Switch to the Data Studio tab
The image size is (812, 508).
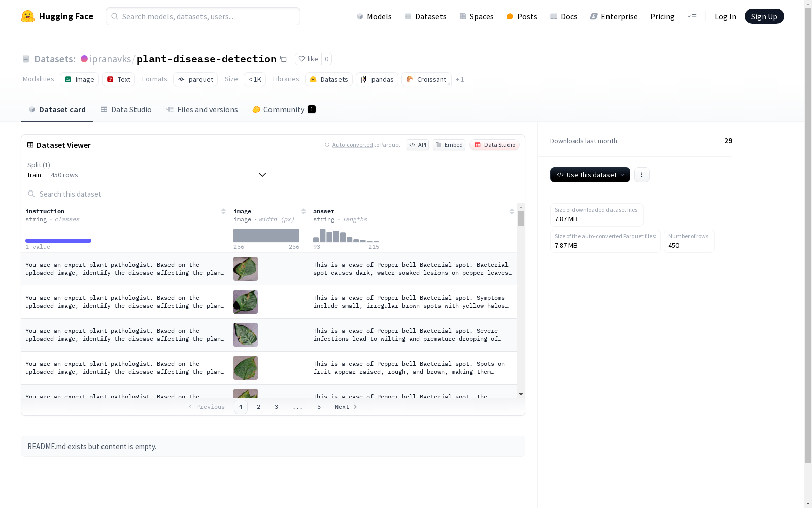pos(126,109)
